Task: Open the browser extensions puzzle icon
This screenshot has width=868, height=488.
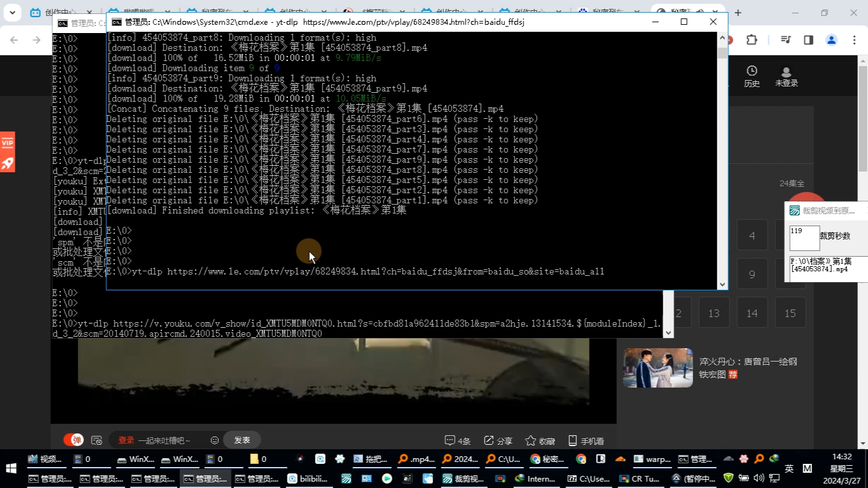Action: click(752, 40)
